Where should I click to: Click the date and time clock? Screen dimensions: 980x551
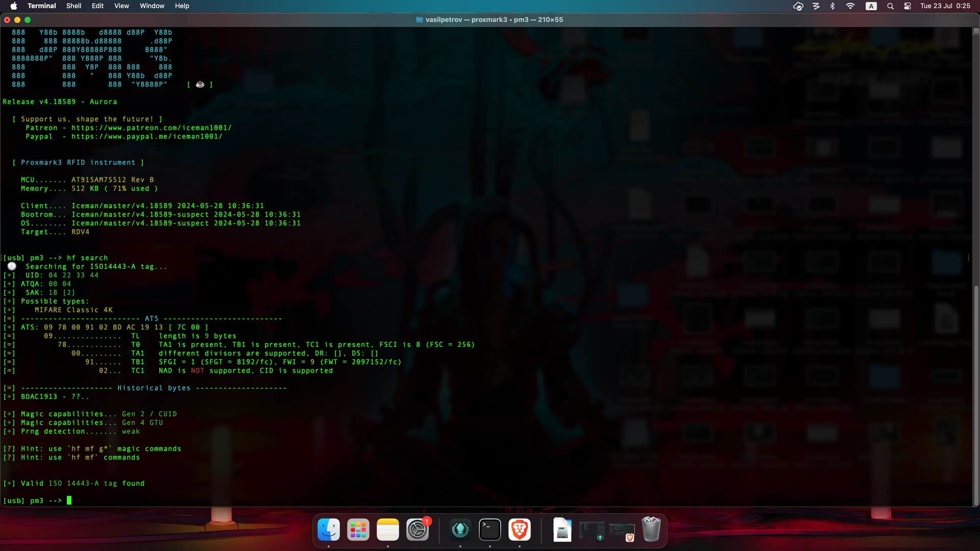click(x=945, y=6)
